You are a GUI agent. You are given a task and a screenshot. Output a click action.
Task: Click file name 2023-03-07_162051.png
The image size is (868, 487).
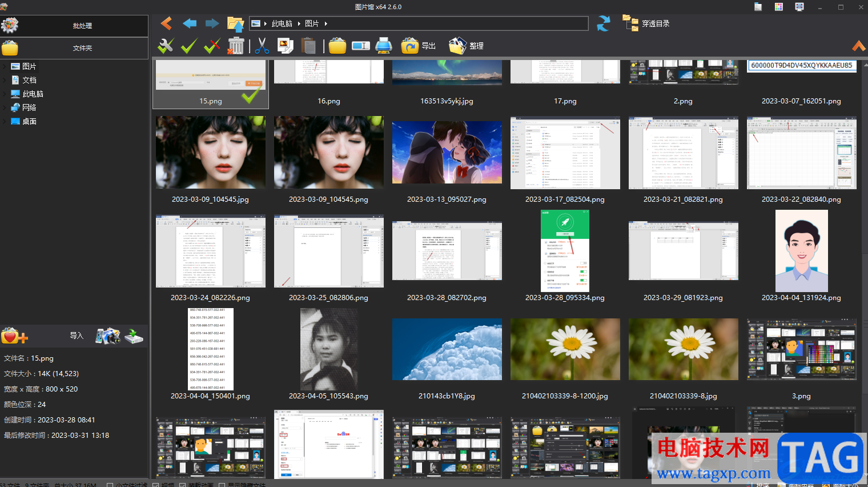(802, 101)
